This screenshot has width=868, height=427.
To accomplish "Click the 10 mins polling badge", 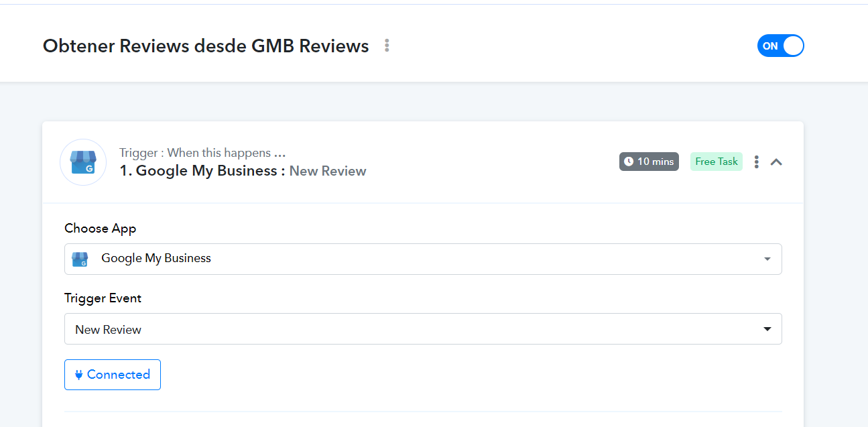I will (x=649, y=162).
